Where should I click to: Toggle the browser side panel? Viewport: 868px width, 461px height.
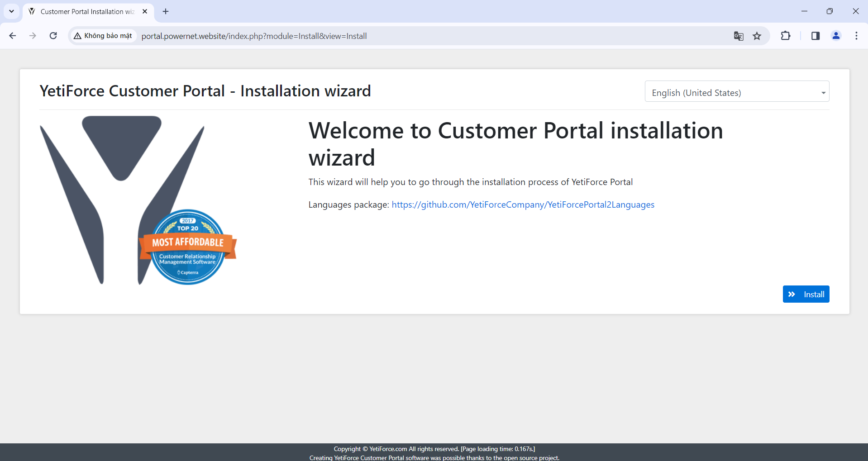(x=815, y=36)
